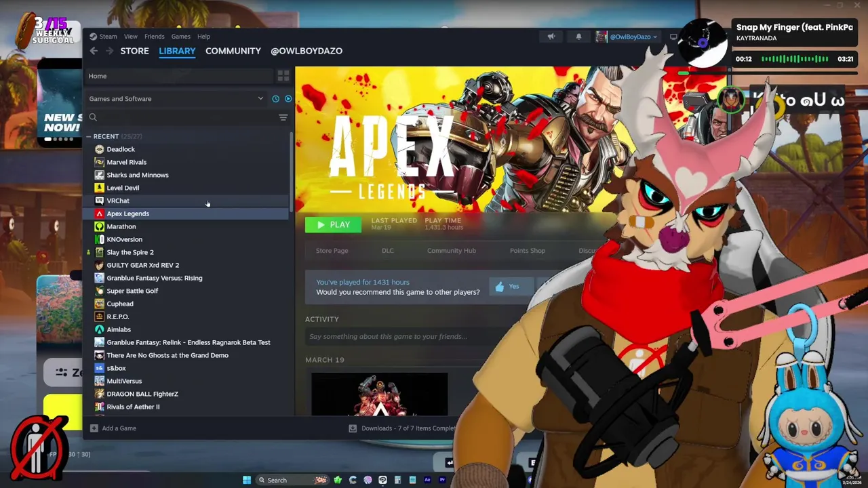Switch to the STORE tab

[x=134, y=51]
